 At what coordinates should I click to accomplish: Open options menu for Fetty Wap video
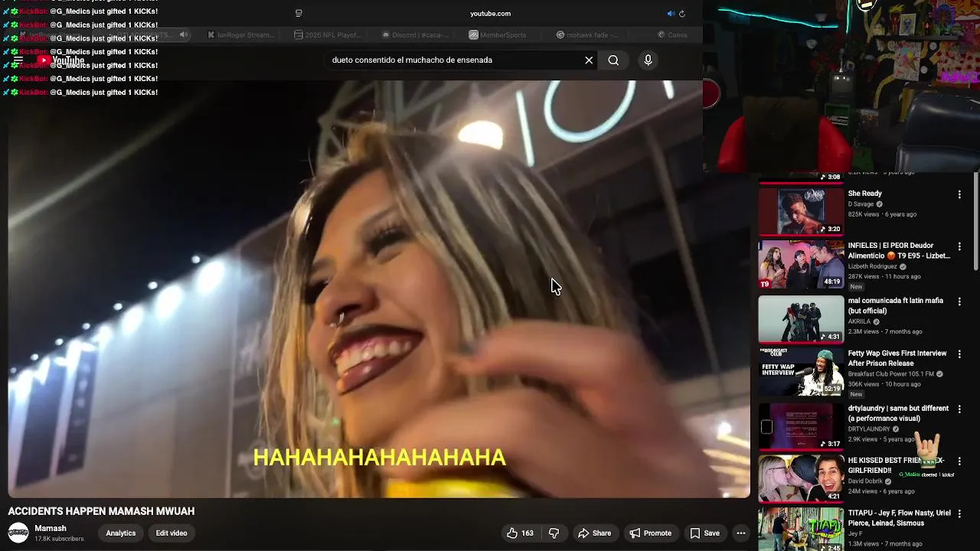point(959,354)
